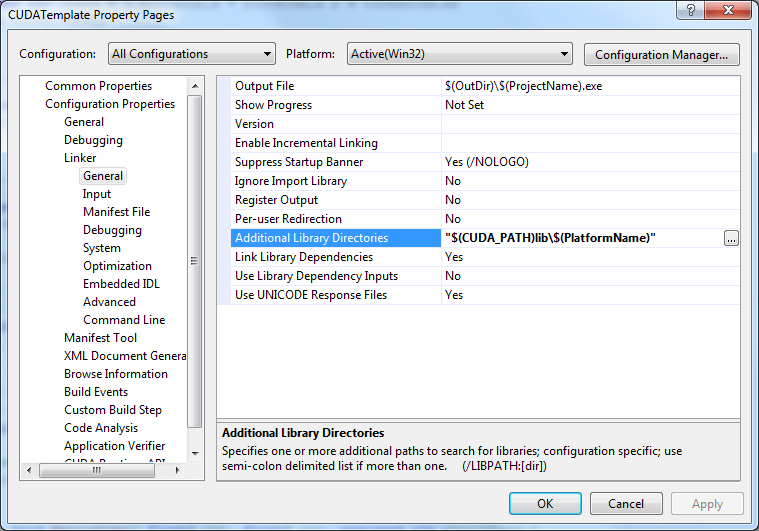Click the Yes value for Link Library Dependencies
The width and height of the screenshot is (759, 531).
[454, 257]
